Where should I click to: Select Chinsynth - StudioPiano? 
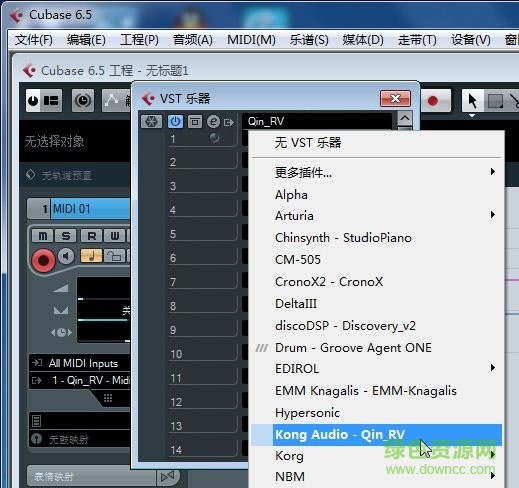click(376, 238)
